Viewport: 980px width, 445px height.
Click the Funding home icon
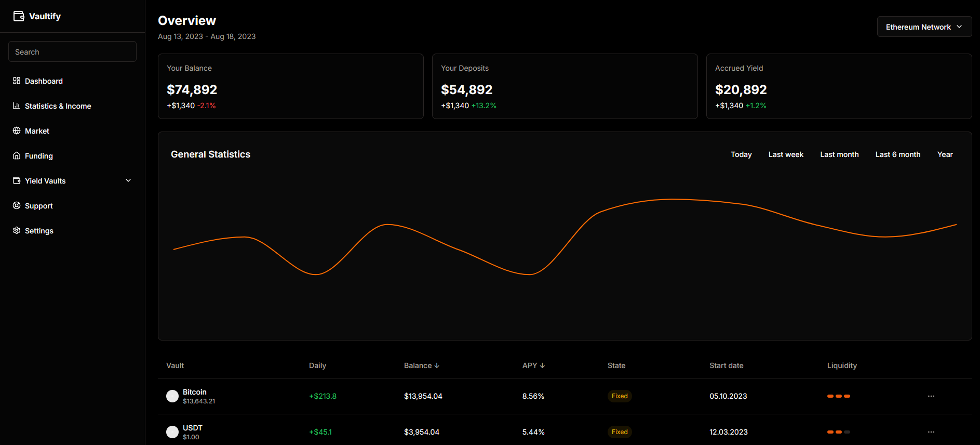click(17, 155)
